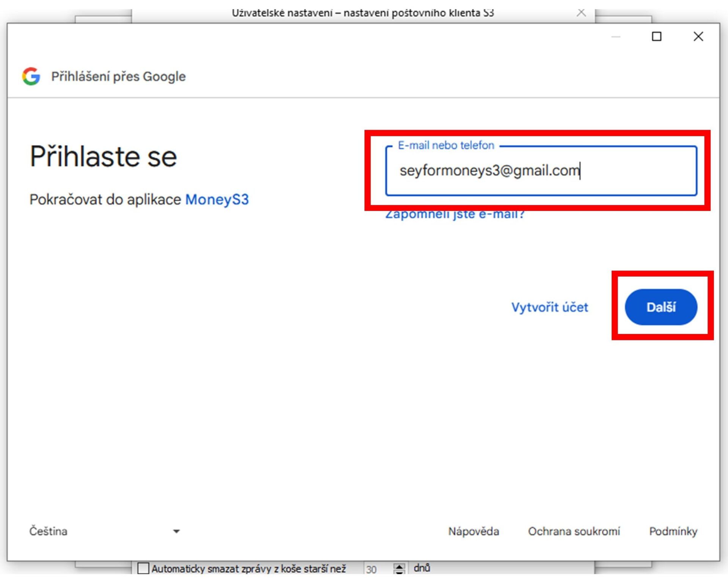The width and height of the screenshot is (728, 579).
Task: Click the Přihlaste se heading
Action: point(103,156)
